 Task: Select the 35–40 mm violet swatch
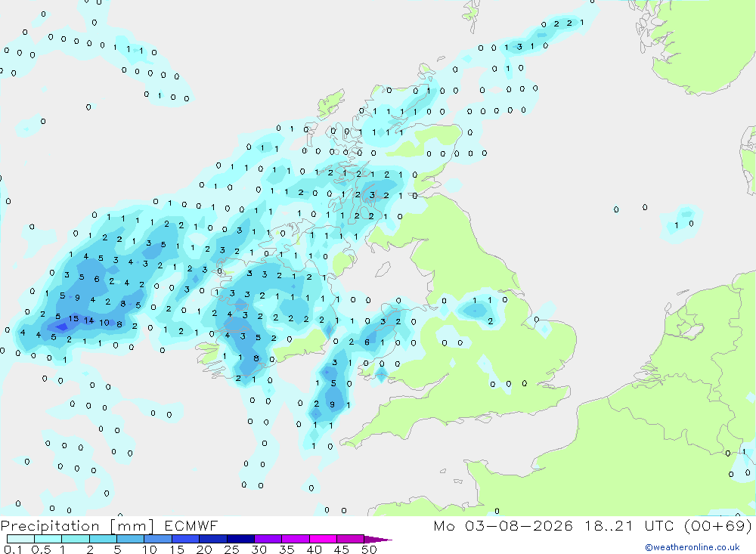pyautogui.click(x=295, y=539)
